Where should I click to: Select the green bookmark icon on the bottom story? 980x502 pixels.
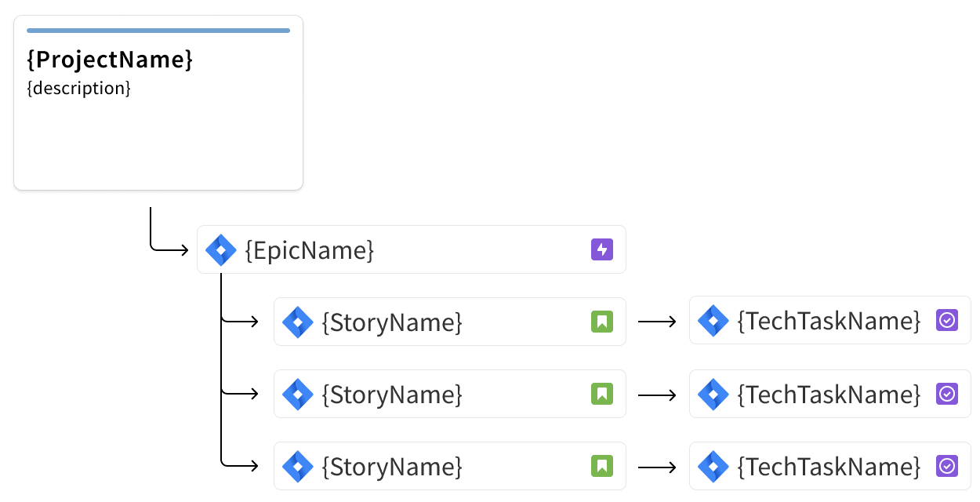pyautogui.click(x=601, y=466)
